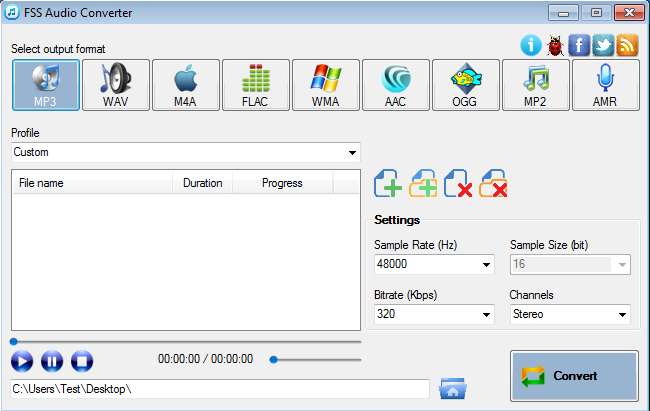Click the volume slider handle

coord(273,360)
